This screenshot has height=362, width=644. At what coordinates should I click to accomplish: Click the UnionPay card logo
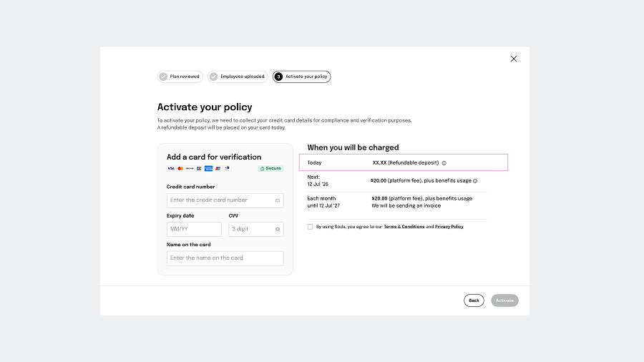(x=219, y=169)
